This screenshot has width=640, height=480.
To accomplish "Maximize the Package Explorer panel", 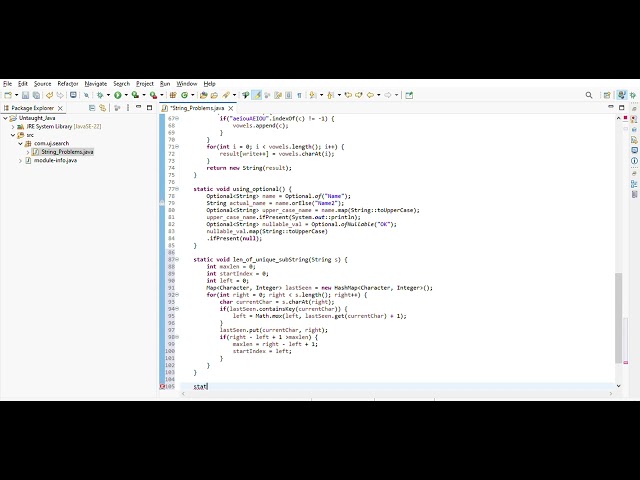I will (x=149, y=108).
